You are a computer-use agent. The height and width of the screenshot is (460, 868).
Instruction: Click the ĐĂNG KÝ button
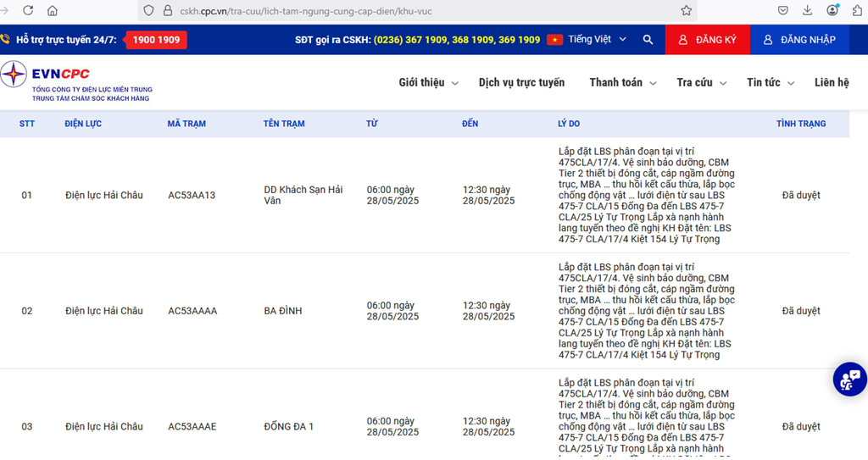[x=708, y=40]
